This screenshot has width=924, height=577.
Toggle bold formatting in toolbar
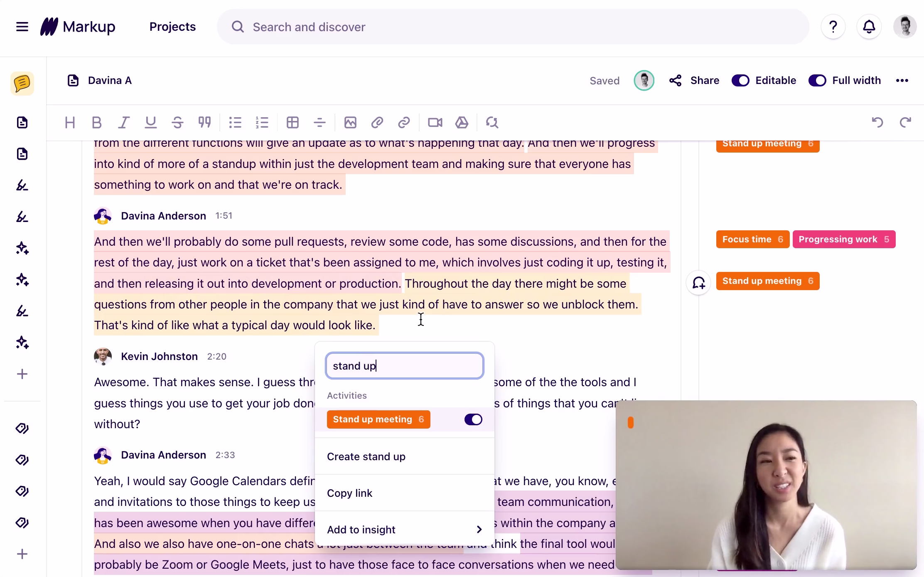tap(96, 123)
